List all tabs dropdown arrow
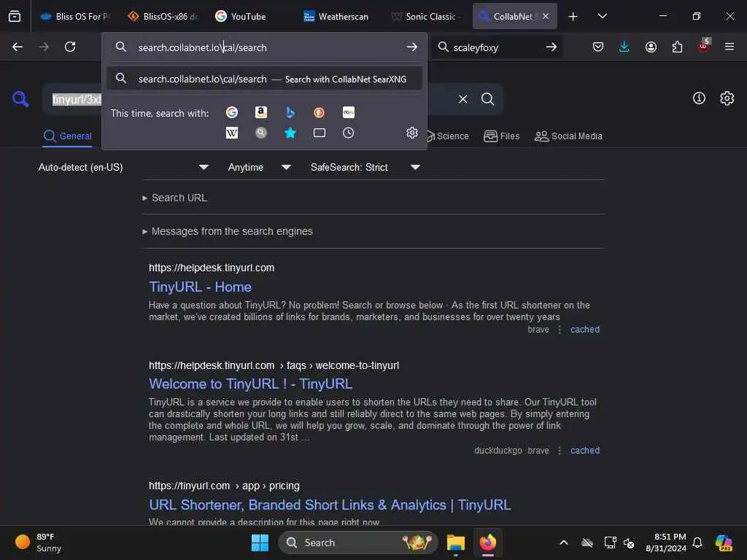Image resolution: width=747 pixels, height=560 pixels. (602, 16)
